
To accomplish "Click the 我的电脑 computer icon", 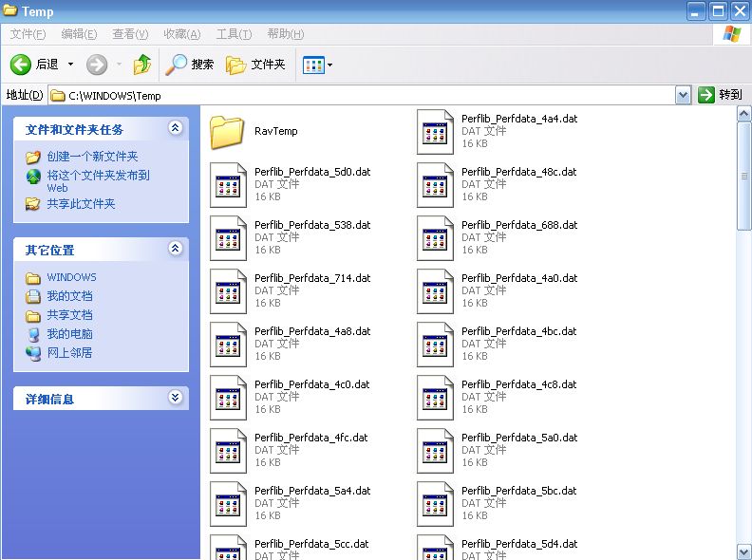I will (33, 335).
